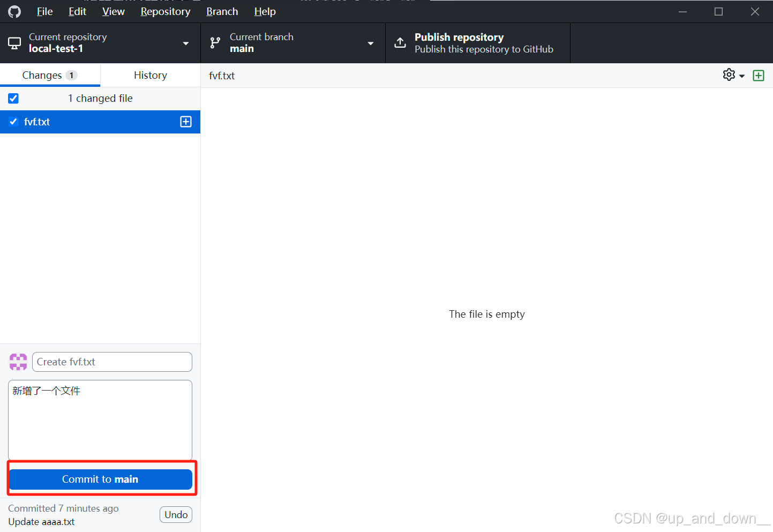
Task: Undo the last commit
Action: [176, 514]
